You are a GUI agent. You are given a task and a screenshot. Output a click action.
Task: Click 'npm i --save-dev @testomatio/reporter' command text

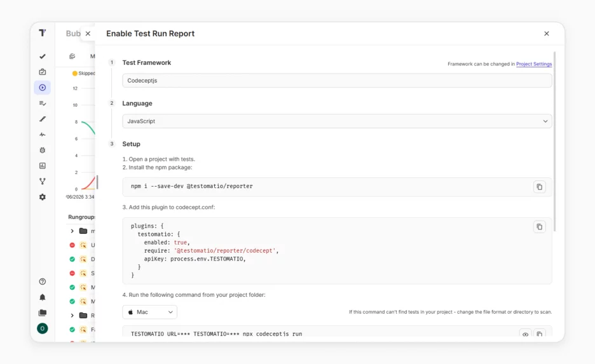(x=191, y=186)
